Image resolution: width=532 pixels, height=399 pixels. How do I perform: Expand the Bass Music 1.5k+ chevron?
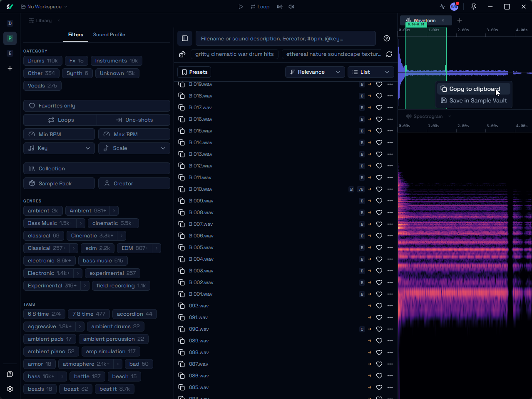[x=81, y=223]
